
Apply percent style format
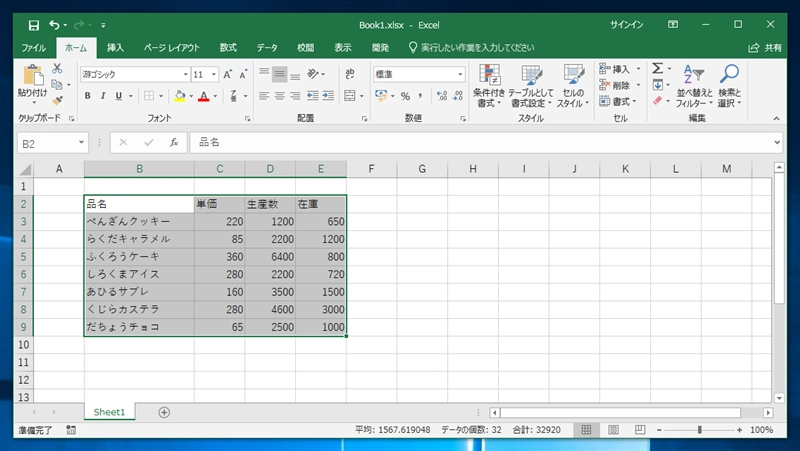point(406,96)
